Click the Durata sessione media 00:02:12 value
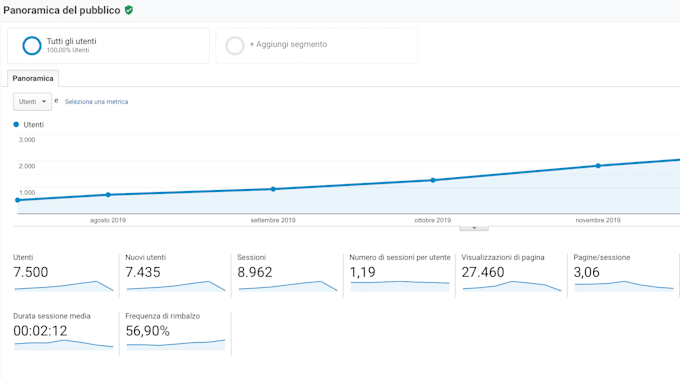This screenshot has height=379, width=680. [x=40, y=331]
